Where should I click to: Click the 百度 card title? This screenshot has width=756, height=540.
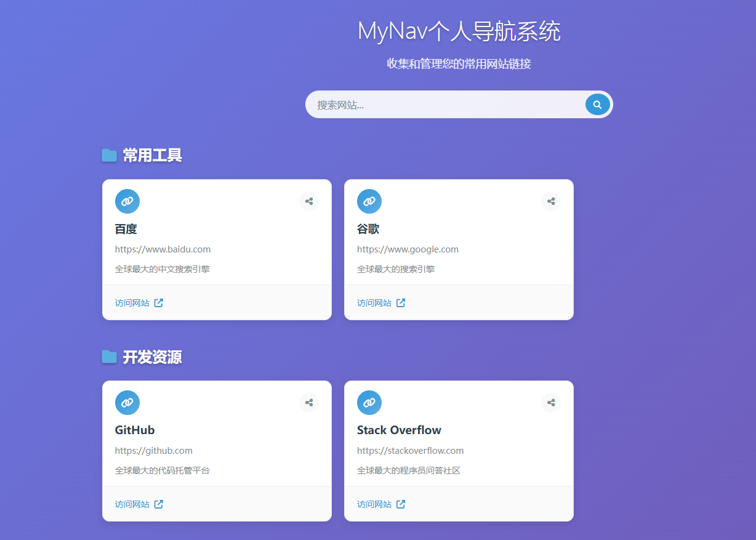coord(126,229)
